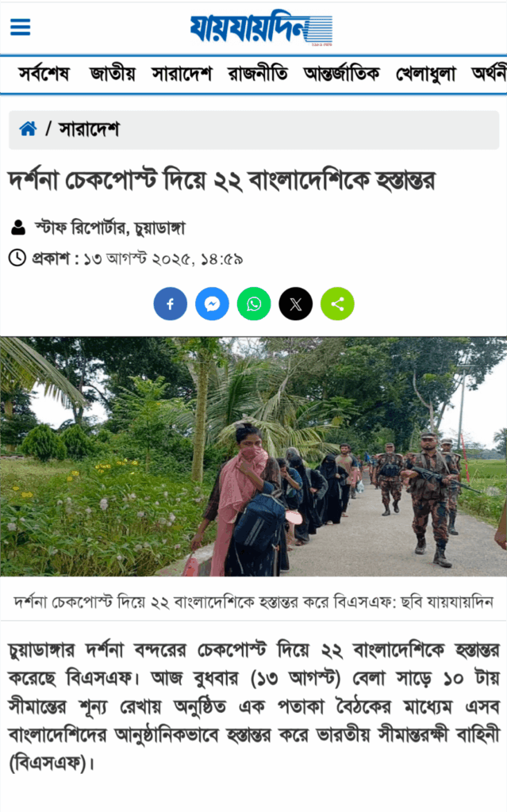The height and width of the screenshot is (812, 507).
Task: Open the রাজনীতি tab
Action: point(258,74)
